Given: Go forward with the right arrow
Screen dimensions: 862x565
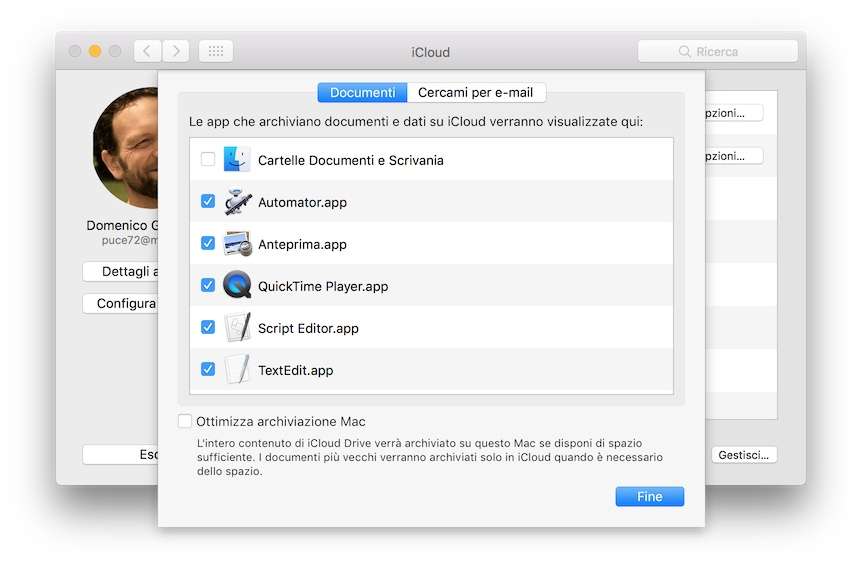Looking at the screenshot, I should coord(176,51).
